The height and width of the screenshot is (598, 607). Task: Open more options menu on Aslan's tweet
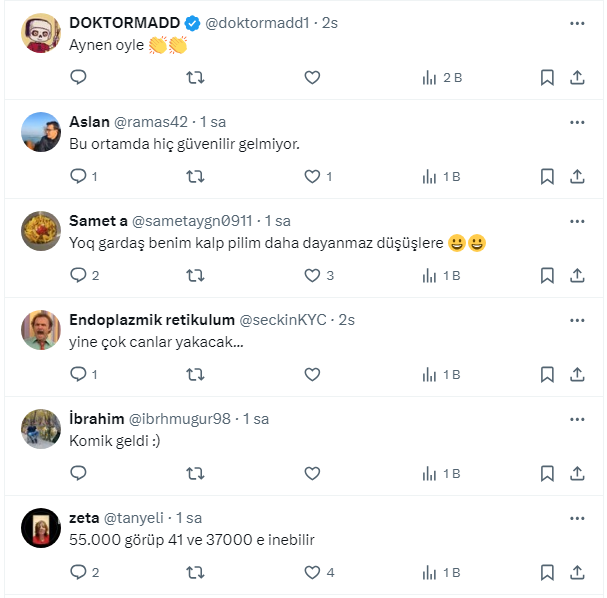click(x=577, y=122)
